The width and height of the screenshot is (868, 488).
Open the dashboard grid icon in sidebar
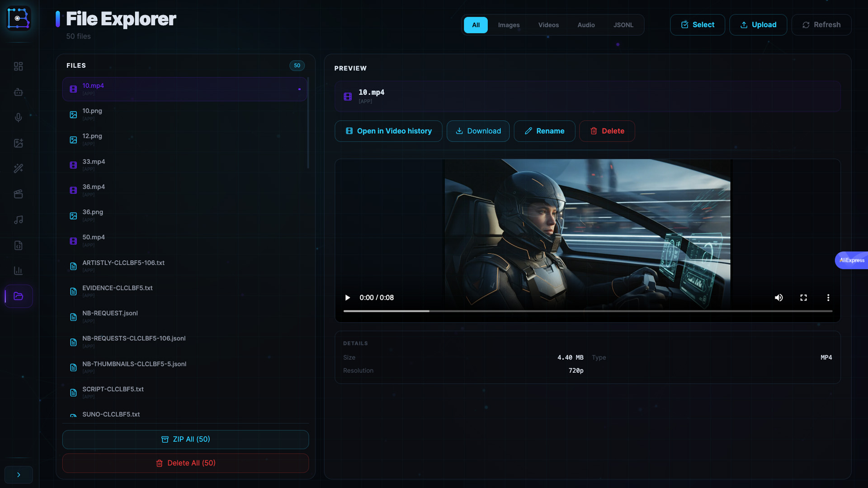coord(19,66)
